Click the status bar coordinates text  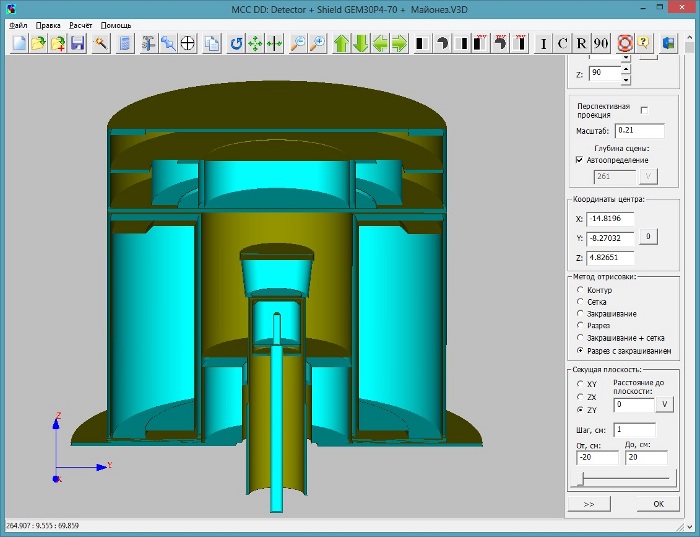click(42, 525)
